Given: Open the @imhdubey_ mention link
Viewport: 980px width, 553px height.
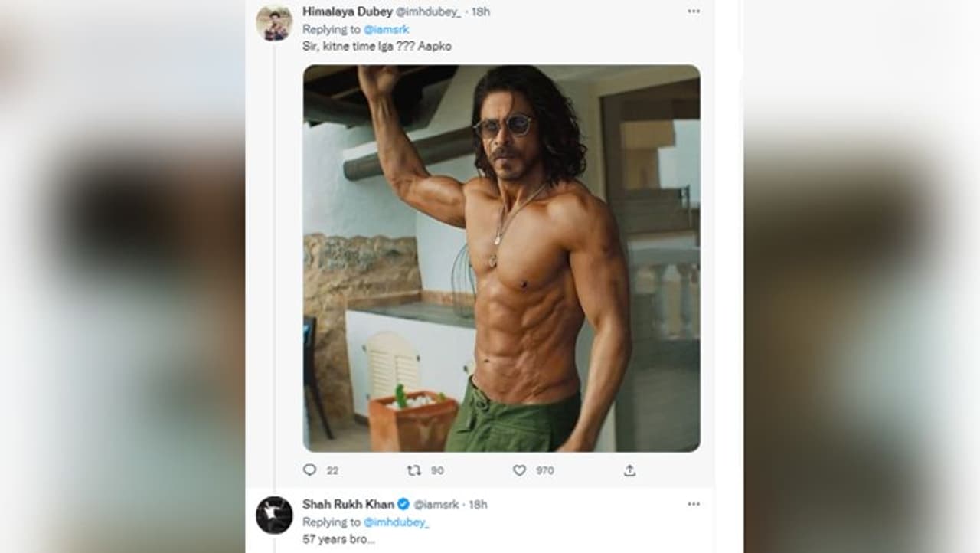Looking at the screenshot, I should pos(396,522).
